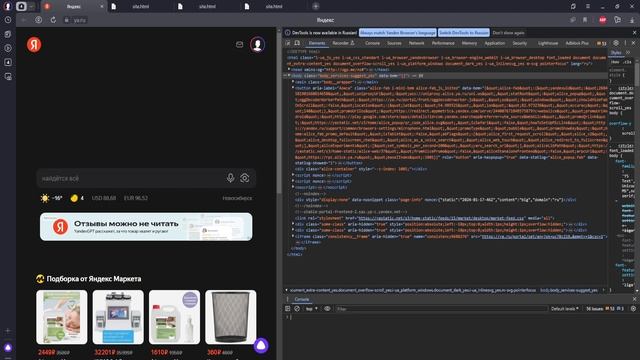Click the sidebar video play icon
Image resolution: width=640 pixels, height=360 pixels.
click(x=8, y=48)
